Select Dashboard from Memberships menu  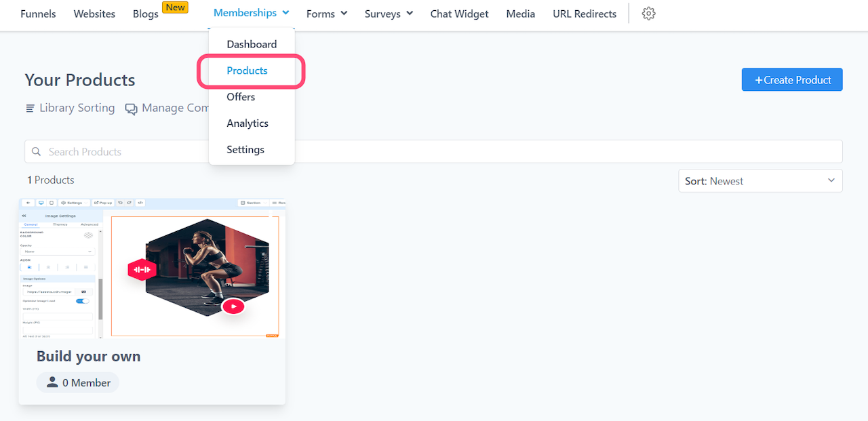pos(252,44)
